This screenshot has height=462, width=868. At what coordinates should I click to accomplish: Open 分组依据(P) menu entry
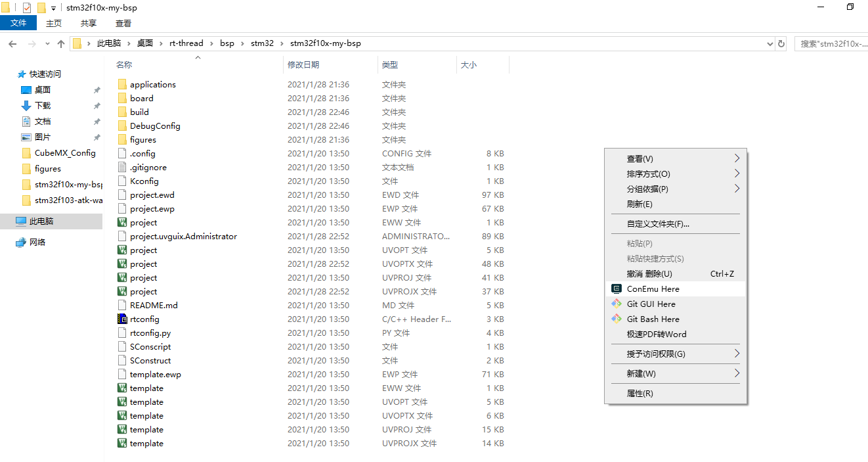click(676, 189)
